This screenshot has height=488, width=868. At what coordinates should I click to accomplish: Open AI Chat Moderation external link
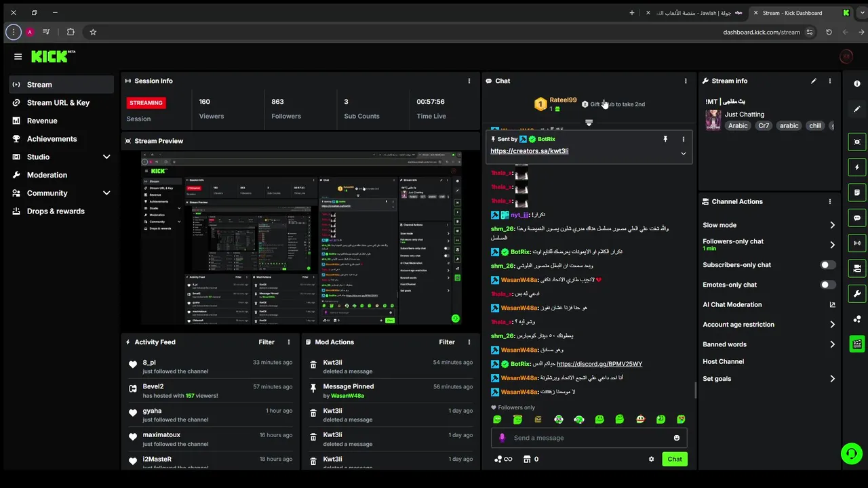click(832, 305)
